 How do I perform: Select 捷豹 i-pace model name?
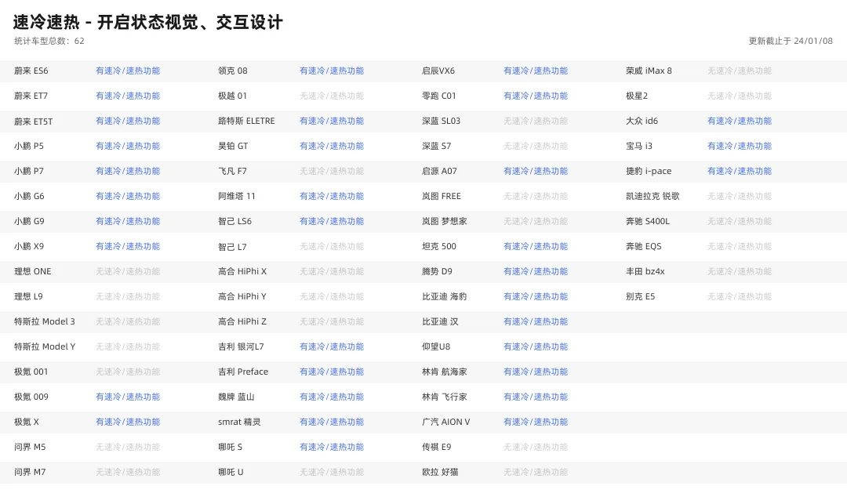[x=649, y=171]
